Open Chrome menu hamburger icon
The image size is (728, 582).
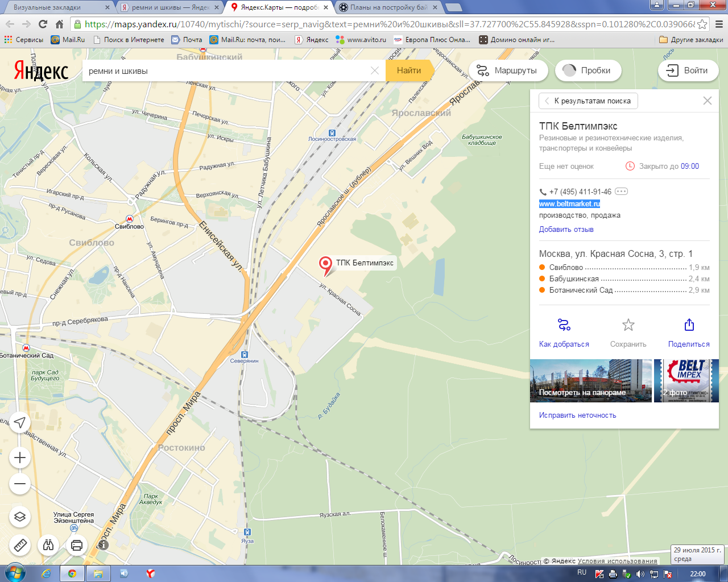click(x=718, y=24)
